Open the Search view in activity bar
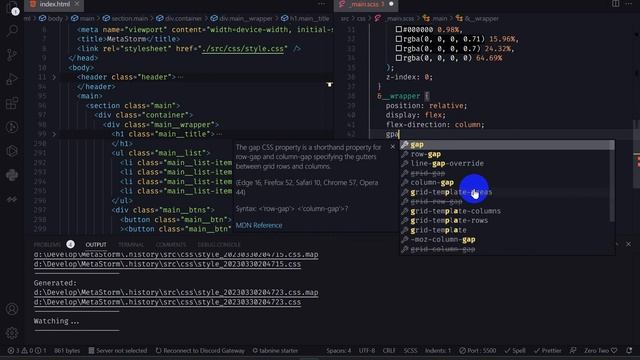The image size is (640, 360). click(12, 31)
